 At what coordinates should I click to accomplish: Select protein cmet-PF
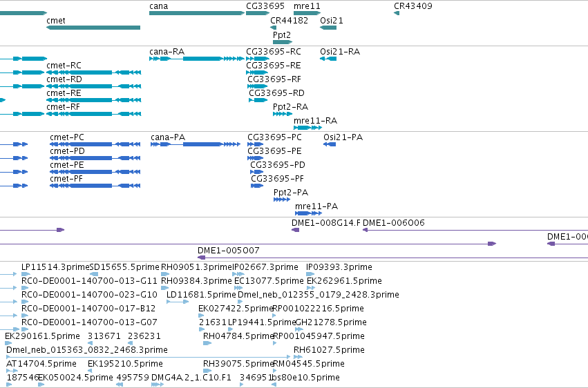pyautogui.click(x=95, y=186)
